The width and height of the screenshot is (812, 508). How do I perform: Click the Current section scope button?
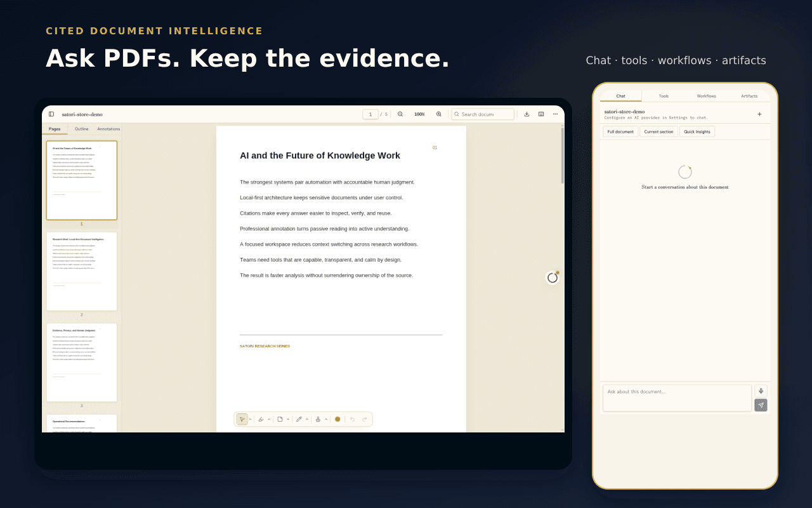pos(658,131)
